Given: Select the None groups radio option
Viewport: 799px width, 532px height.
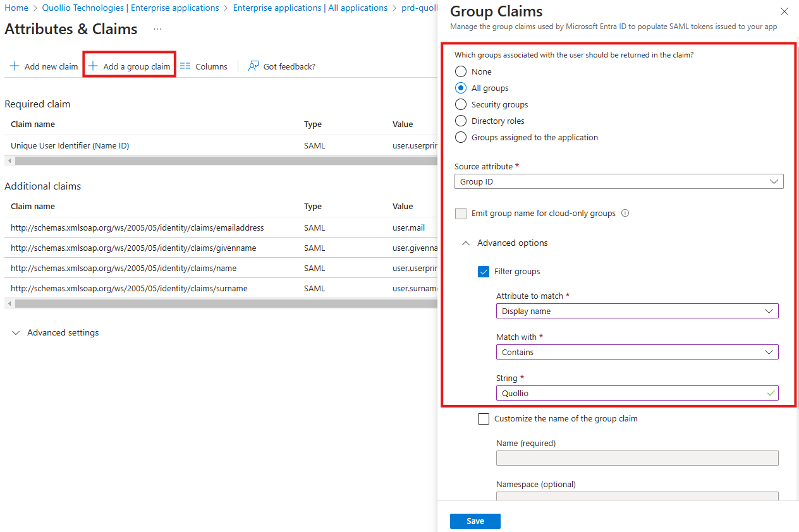Looking at the screenshot, I should pyautogui.click(x=461, y=72).
